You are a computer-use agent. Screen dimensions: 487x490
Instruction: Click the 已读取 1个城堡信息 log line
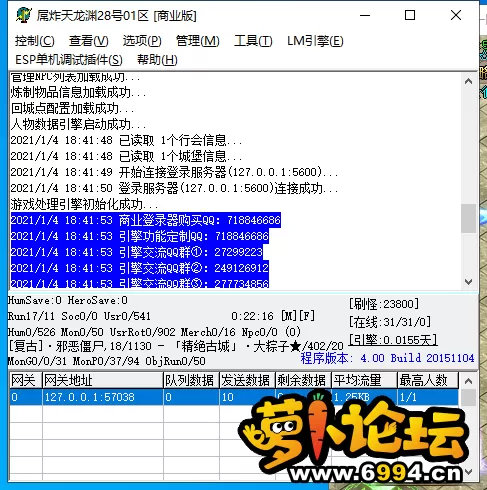click(x=126, y=156)
